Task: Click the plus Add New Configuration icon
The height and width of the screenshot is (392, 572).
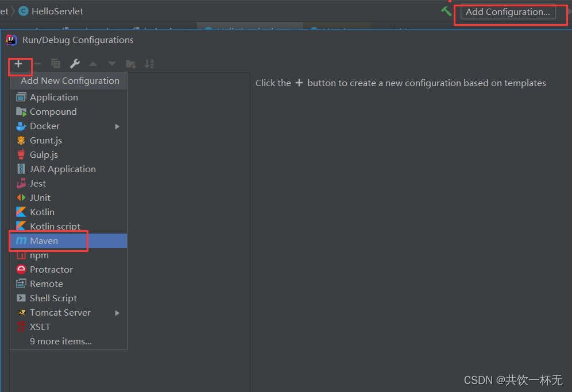Action: tap(18, 64)
